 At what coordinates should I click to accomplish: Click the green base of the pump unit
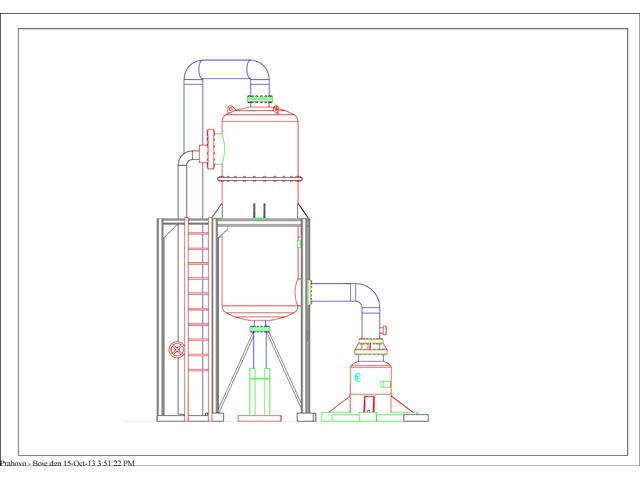pos(372,416)
